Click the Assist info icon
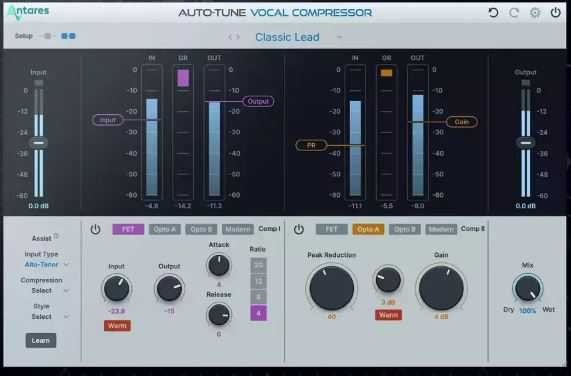 coord(56,236)
